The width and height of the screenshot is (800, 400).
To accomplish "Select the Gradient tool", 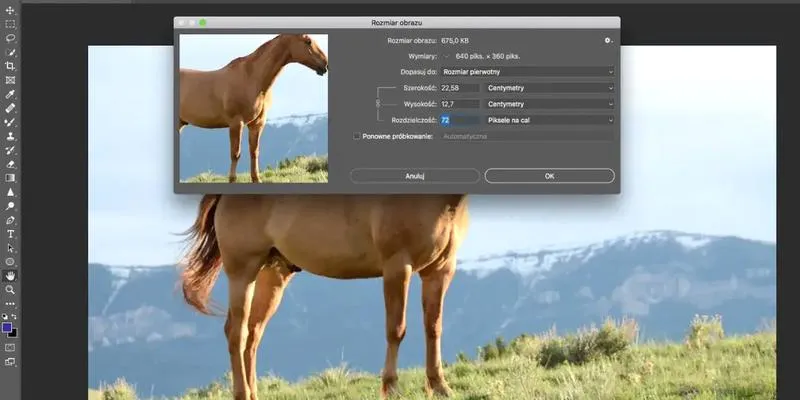I will pyautogui.click(x=10, y=178).
